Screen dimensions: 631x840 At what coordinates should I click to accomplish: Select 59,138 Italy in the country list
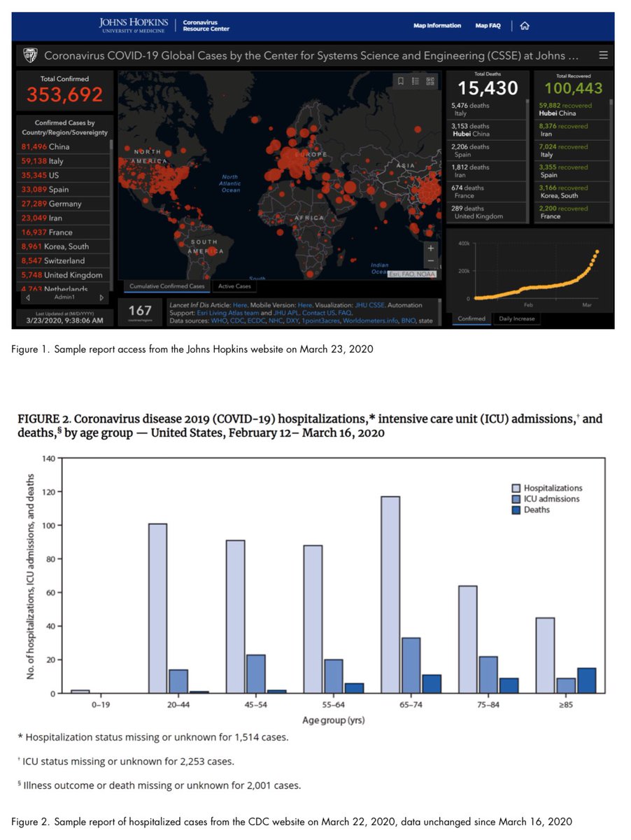(x=64, y=161)
